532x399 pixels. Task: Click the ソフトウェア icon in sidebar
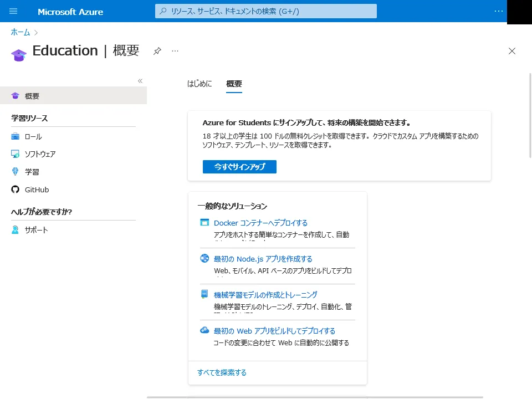click(16, 154)
